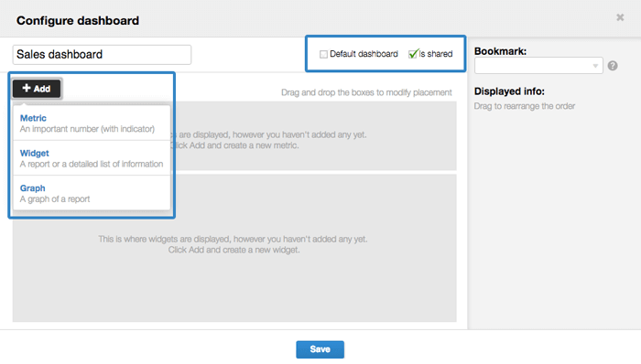Click the Save button
Viewport: 641px width, 364px height.
pos(320,349)
